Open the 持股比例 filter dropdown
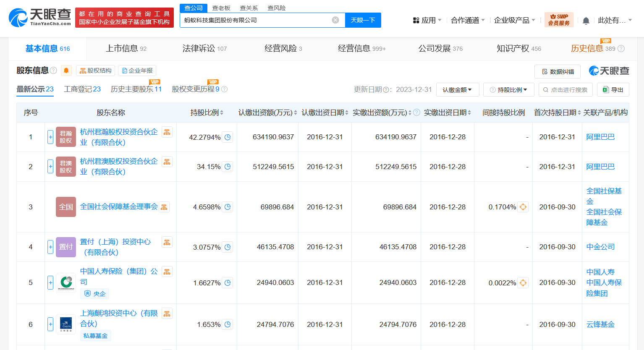This screenshot has width=644, height=350. coord(508,90)
